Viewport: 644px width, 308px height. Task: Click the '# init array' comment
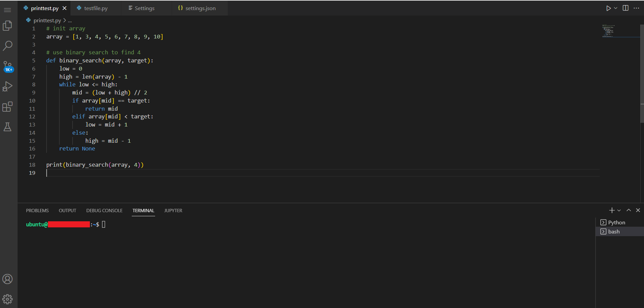pos(66,28)
